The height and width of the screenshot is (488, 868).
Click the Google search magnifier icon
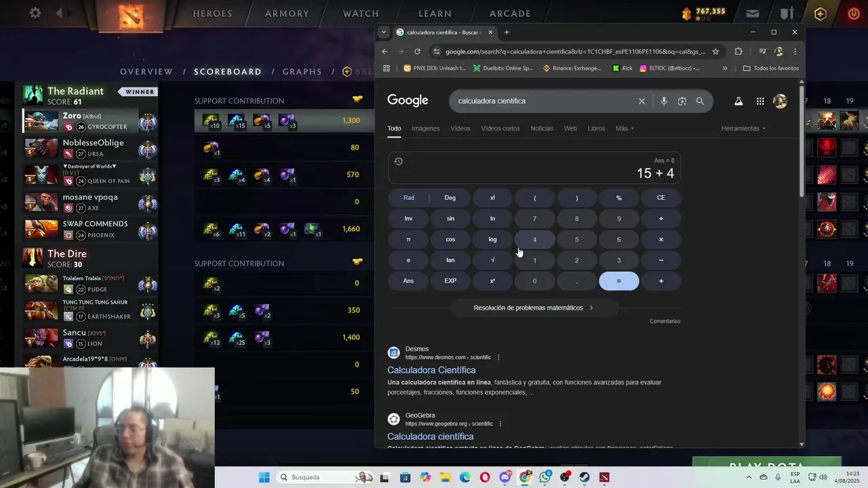tap(700, 101)
